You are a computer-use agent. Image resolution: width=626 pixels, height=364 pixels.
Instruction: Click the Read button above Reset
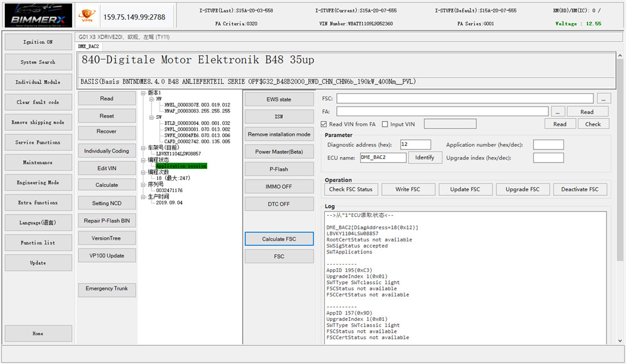106,98
